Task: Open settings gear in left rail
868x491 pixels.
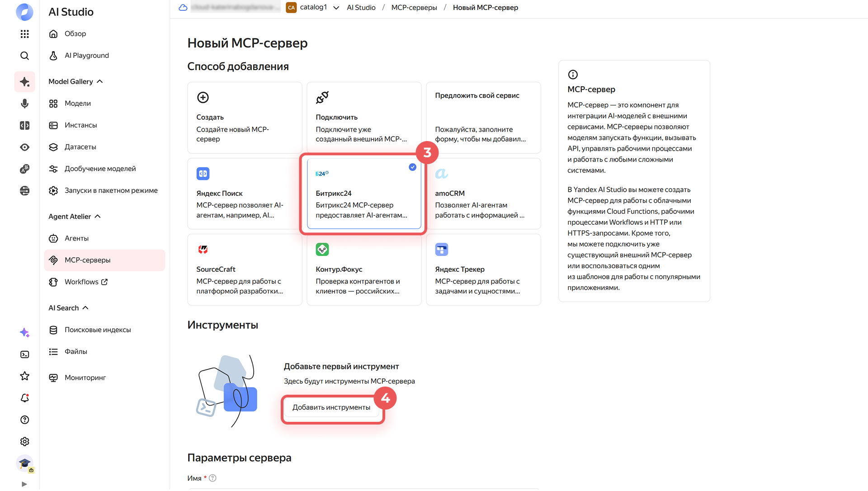Action: point(24,442)
